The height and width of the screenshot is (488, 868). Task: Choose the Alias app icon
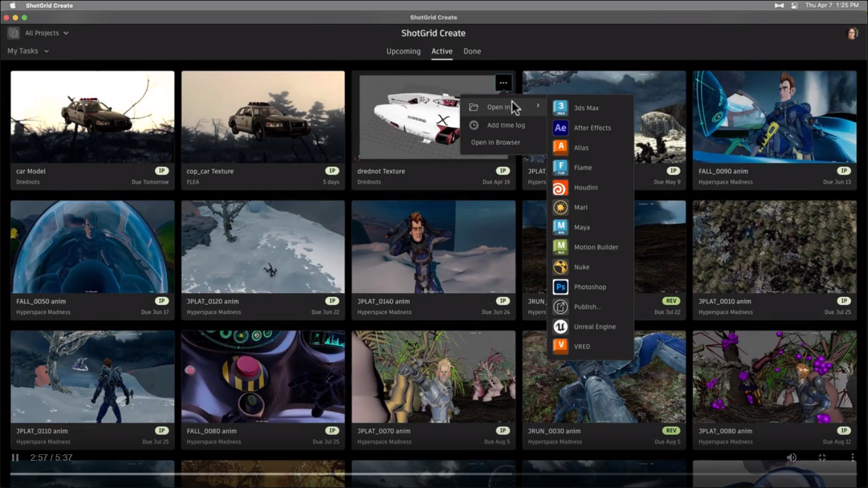click(560, 147)
